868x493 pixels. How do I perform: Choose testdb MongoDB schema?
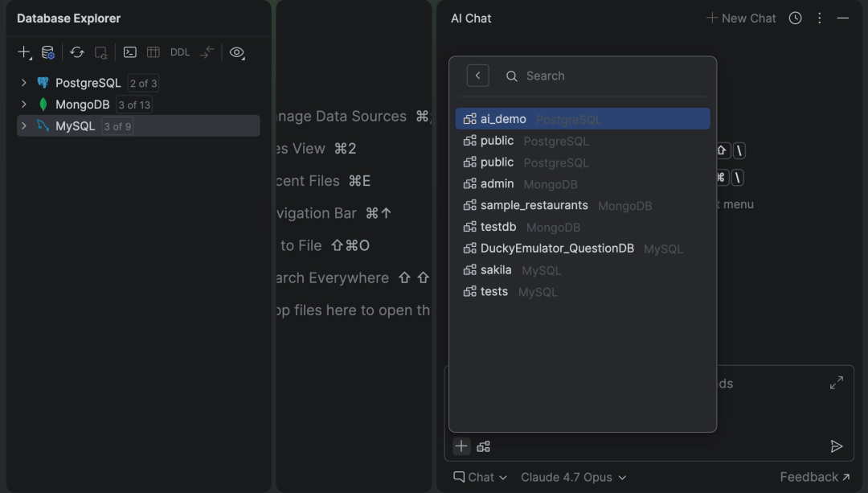(583, 227)
